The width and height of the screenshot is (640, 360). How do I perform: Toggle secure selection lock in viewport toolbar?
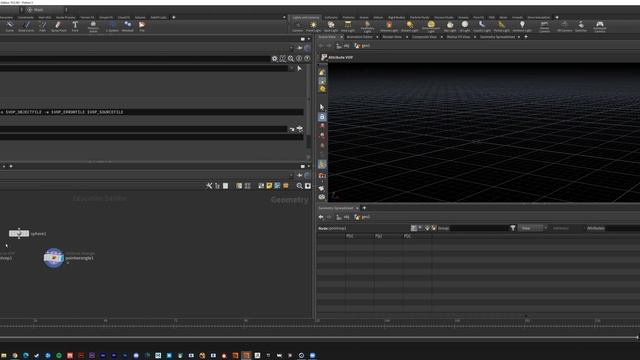click(x=322, y=117)
